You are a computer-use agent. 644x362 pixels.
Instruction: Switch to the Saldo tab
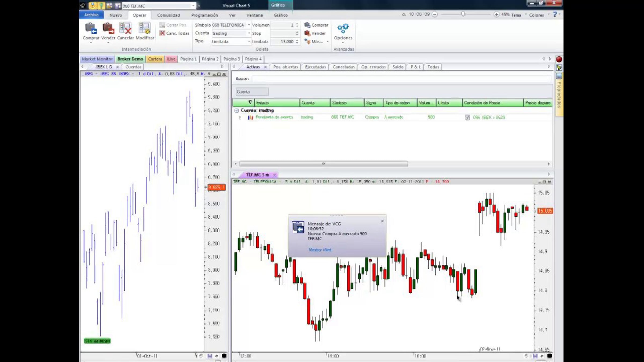(398, 67)
